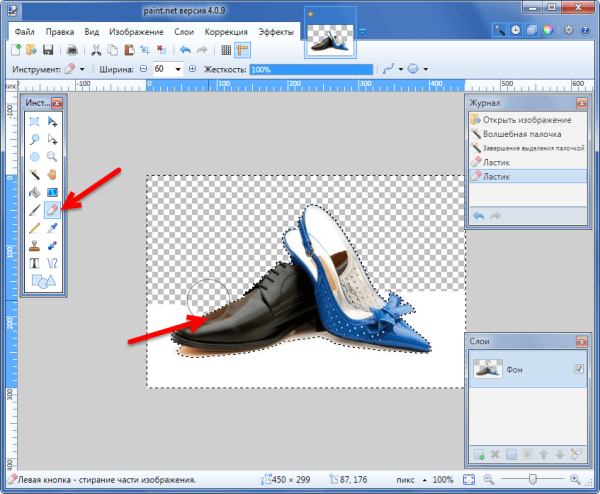Pick the Paint Bucket fill tool
Image resolution: width=600 pixels, height=494 pixels.
click(x=35, y=193)
